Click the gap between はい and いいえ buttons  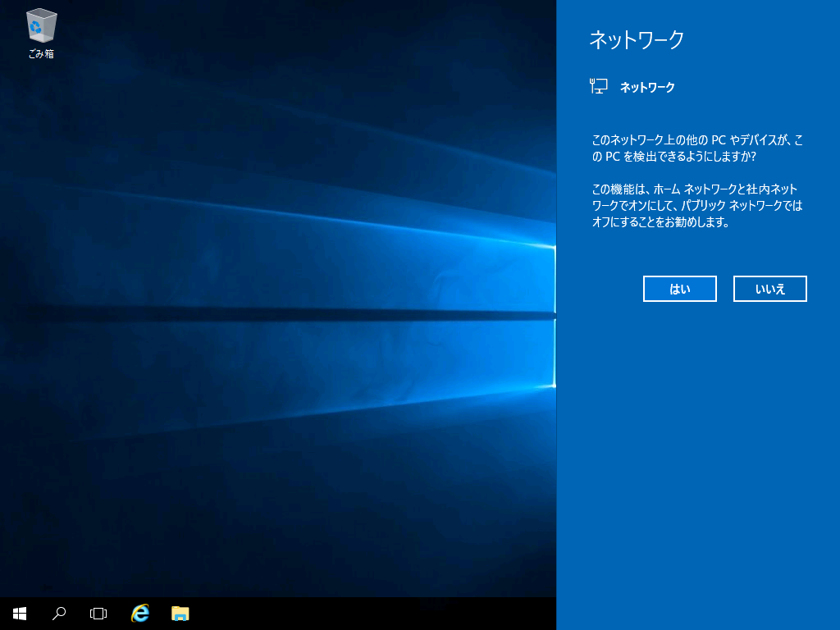click(725, 289)
